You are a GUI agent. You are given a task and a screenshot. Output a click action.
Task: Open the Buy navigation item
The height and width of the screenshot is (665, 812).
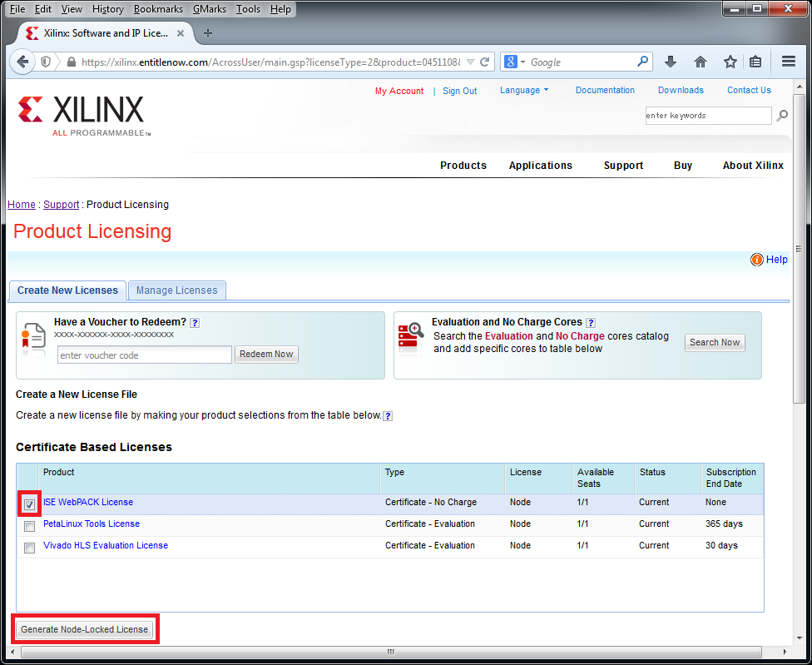[682, 166]
